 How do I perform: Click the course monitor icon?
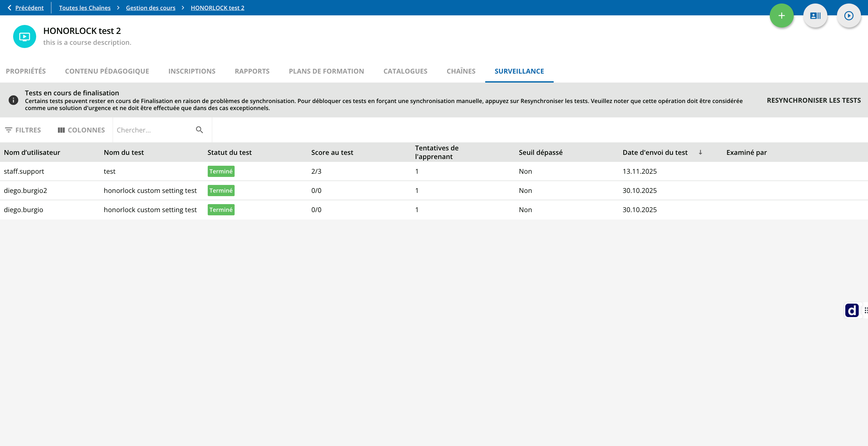coord(25,36)
